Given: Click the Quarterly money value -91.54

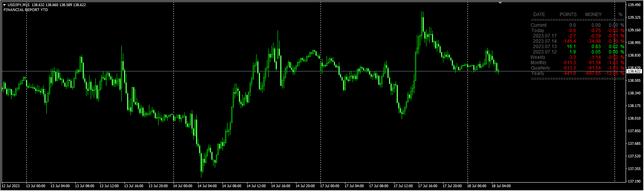Looking at the screenshot, I should pos(594,68).
